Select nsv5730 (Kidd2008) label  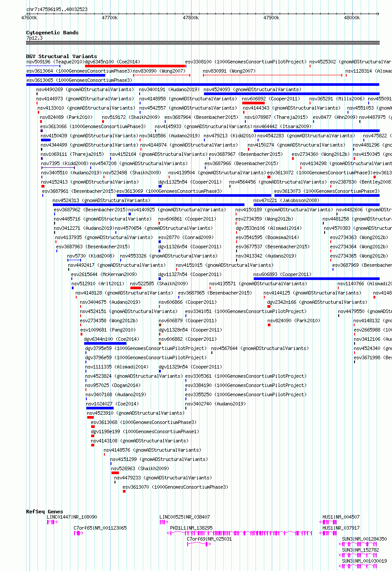click(x=91, y=256)
